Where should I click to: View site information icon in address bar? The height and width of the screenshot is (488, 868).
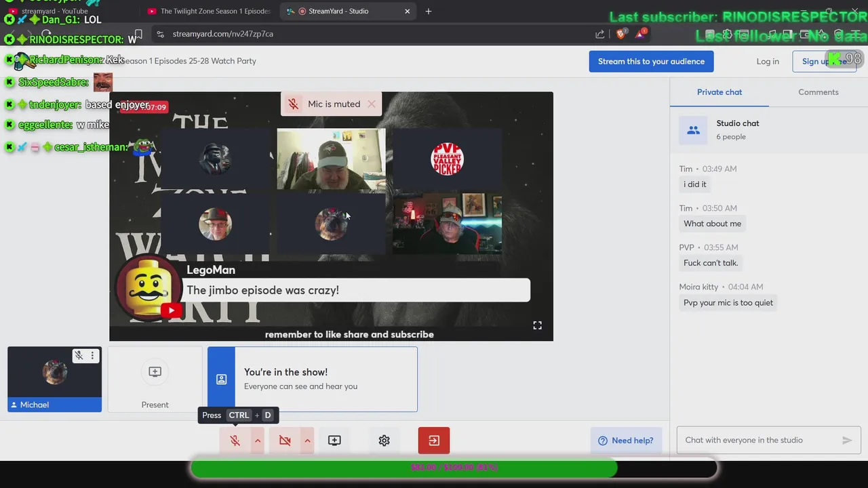pyautogui.click(x=160, y=34)
